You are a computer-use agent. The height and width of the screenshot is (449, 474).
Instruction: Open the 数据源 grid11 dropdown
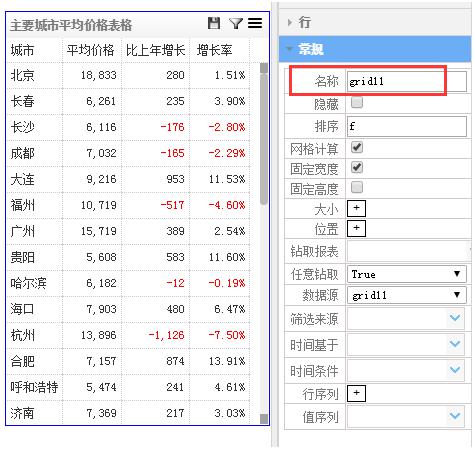tap(406, 295)
